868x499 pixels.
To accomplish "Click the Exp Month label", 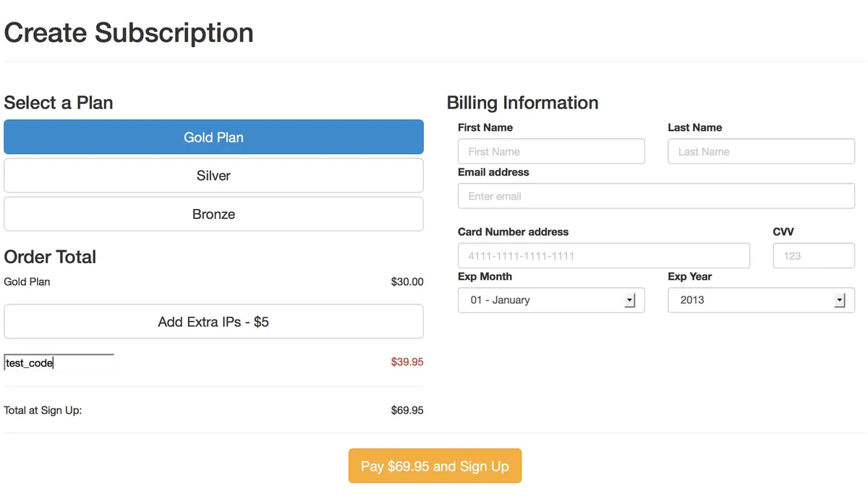I will pos(485,276).
